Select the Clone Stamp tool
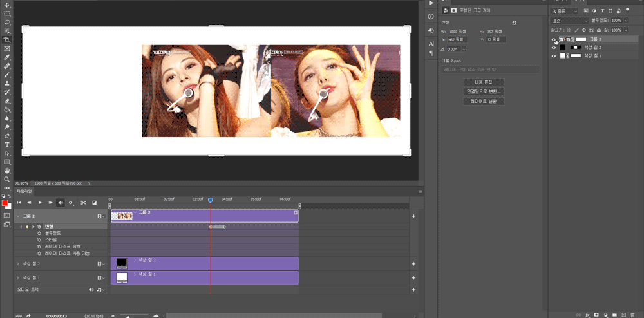The width and height of the screenshot is (644, 318). (x=7, y=83)
